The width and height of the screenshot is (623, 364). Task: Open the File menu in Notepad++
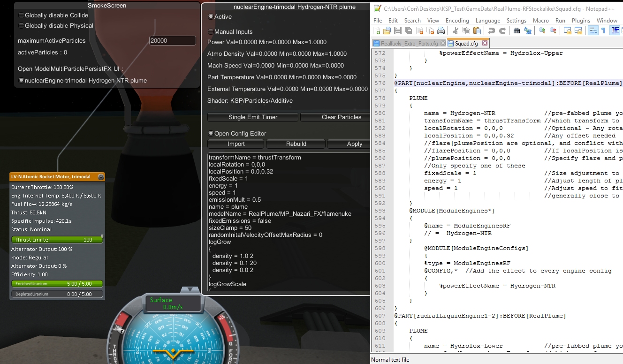(378, 21)
